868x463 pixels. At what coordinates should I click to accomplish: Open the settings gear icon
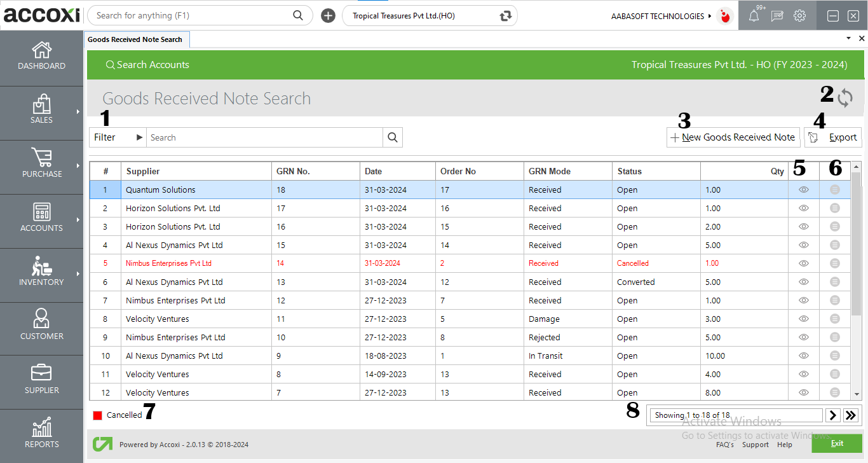(799, 17)
